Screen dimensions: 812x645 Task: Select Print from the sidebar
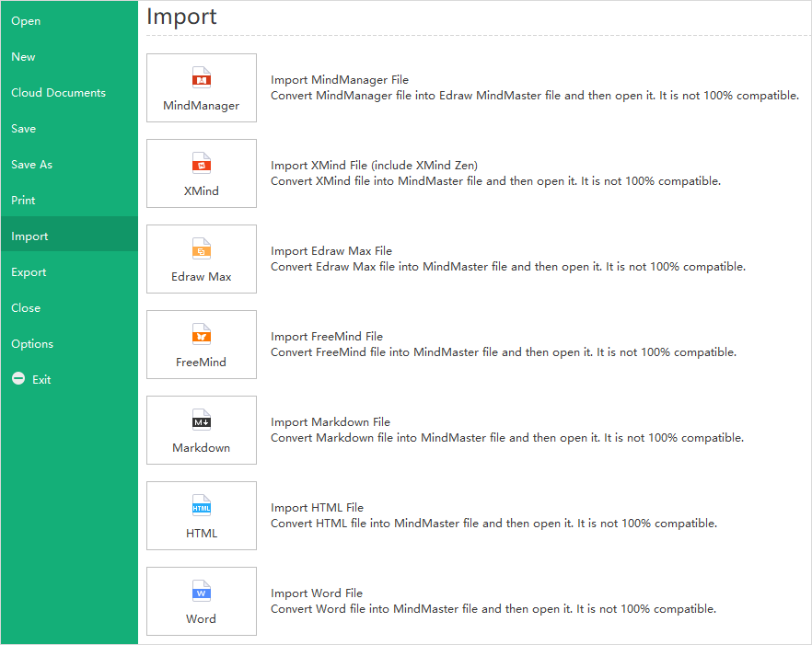[24, 201]
